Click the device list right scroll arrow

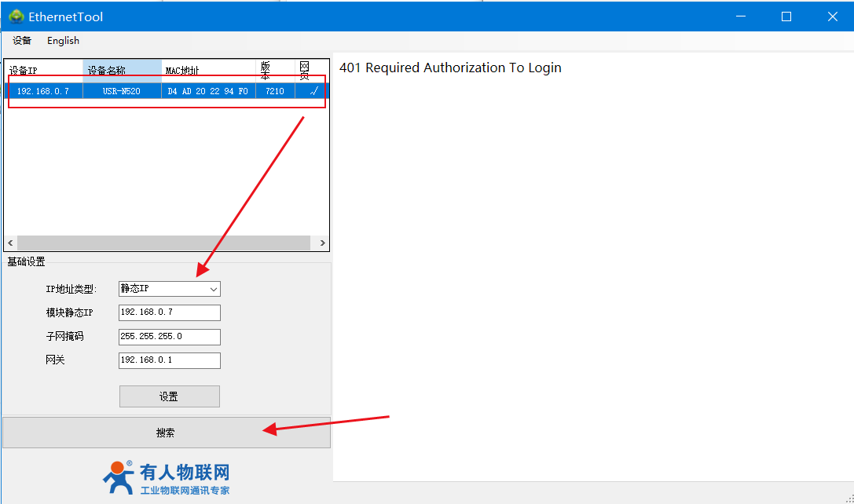[322, 244]
